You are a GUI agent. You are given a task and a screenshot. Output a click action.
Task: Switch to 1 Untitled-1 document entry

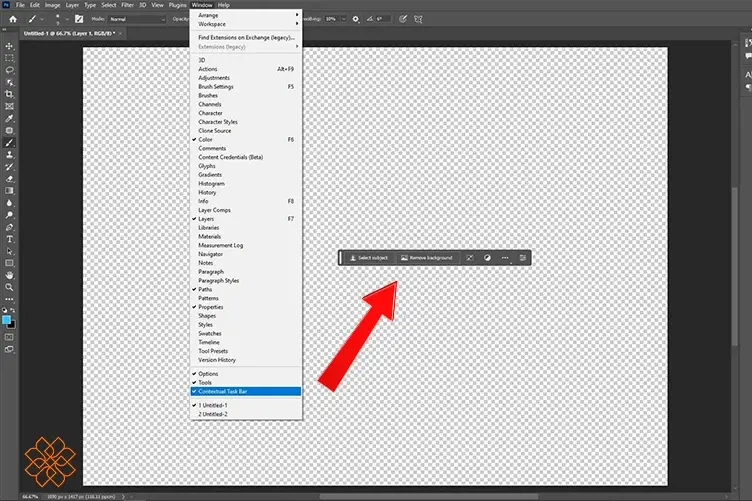246,405
